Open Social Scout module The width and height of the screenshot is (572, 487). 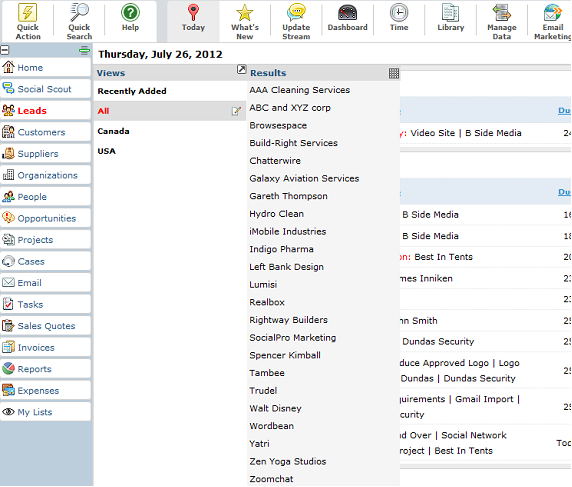[x=45, y=89]
